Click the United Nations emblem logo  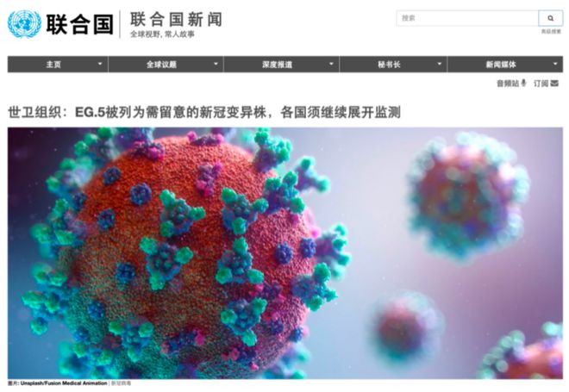(24, 24)
